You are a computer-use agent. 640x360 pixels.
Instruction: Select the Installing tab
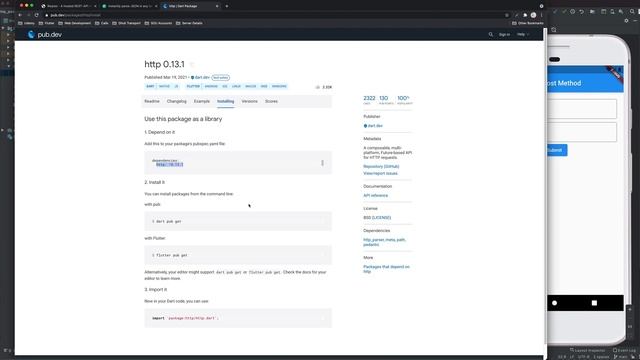226,101
